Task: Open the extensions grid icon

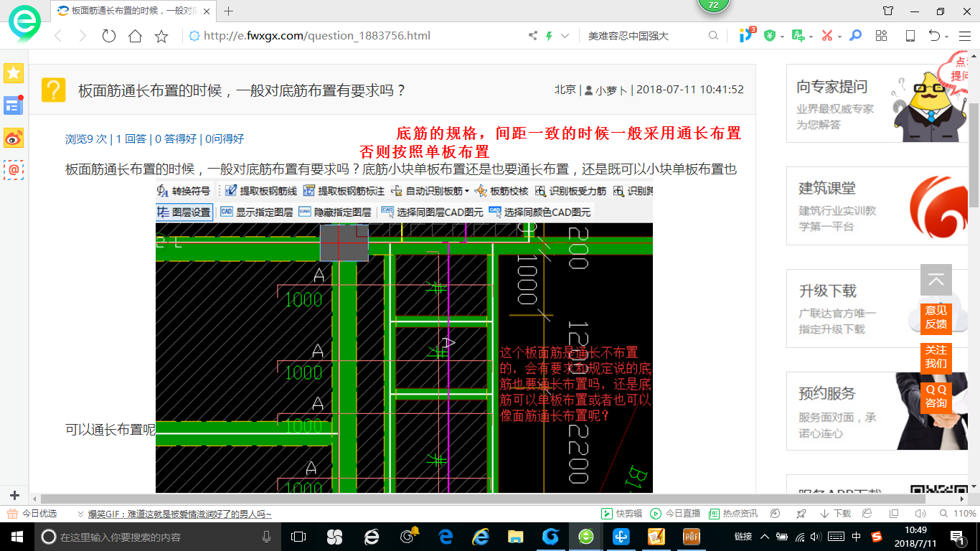Action: pos(882,36)
